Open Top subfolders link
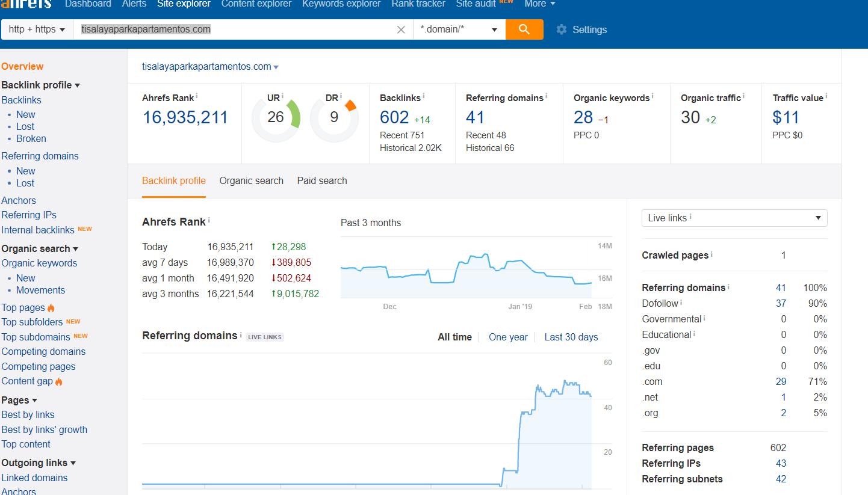 32,322
